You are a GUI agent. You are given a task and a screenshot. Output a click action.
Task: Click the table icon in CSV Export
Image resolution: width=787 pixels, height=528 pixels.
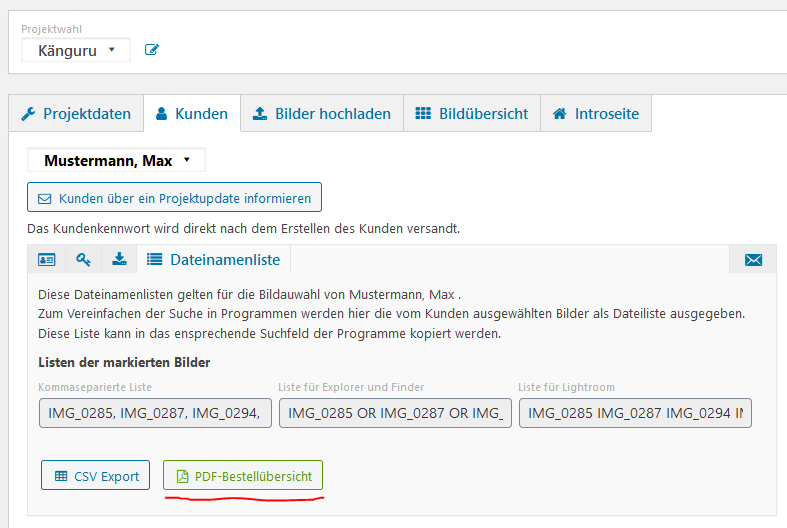tap(61, 476)
